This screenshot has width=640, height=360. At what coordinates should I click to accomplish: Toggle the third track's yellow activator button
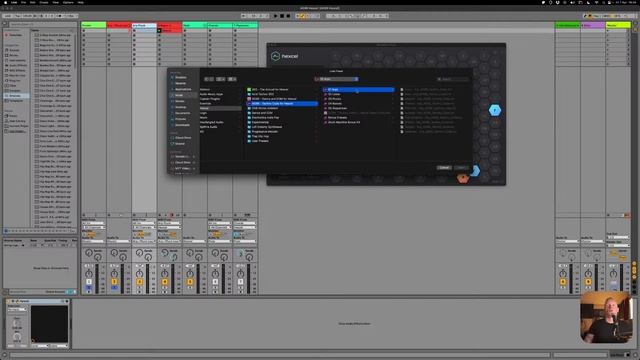[x=139, y=282]
